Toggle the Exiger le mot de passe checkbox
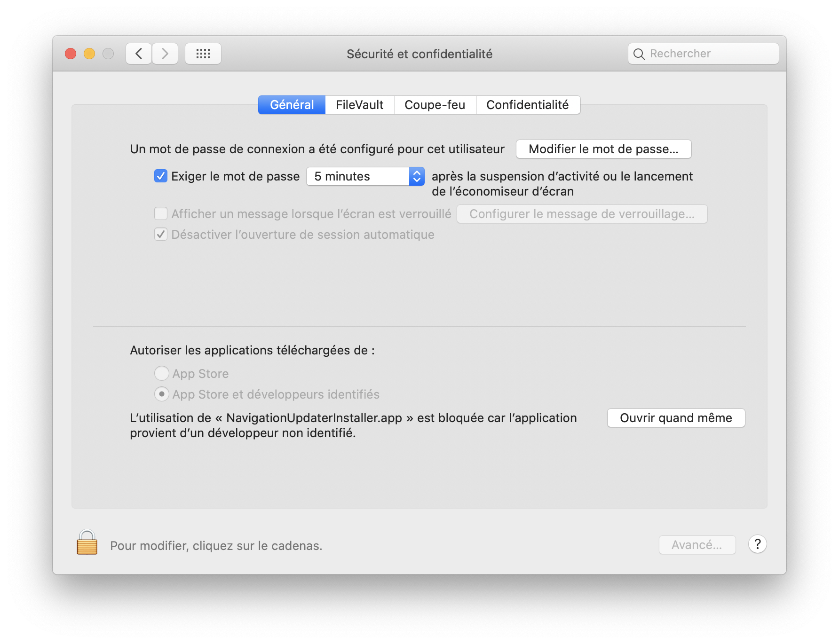The image size is (839, 644). (x=161, y=176)
